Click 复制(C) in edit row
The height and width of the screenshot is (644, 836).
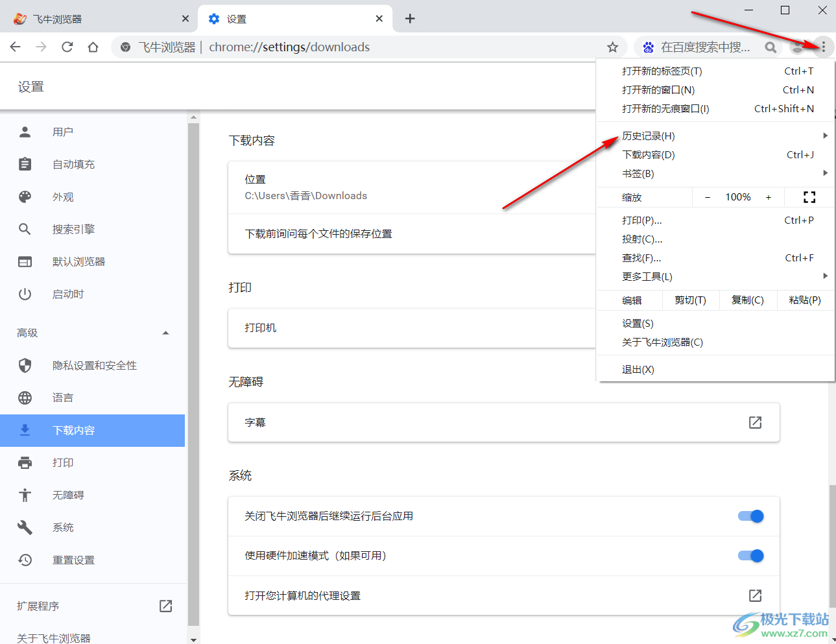coord(748,300)
